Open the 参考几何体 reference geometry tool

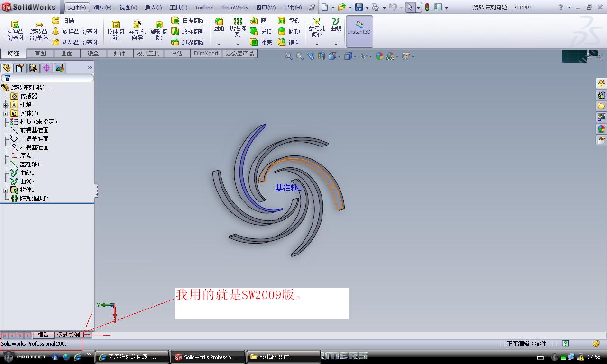(x=317, y=27)
